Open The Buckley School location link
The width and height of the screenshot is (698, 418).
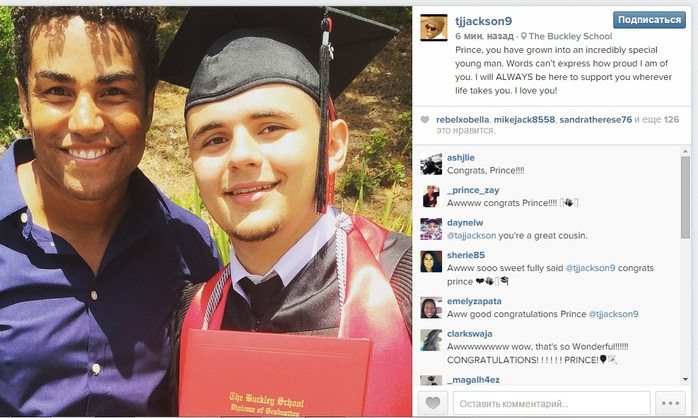click(x=570, y=37)
